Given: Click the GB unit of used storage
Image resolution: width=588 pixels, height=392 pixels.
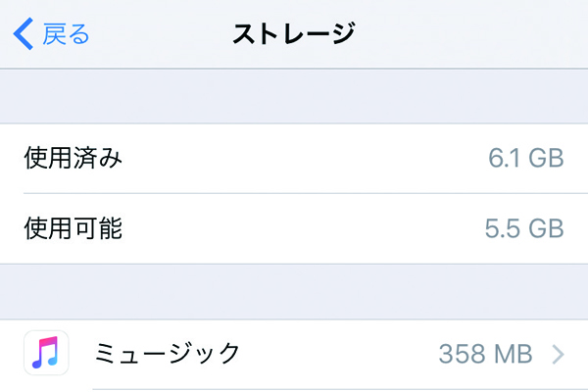Looking at the screenshot, I should coord(546,158).
